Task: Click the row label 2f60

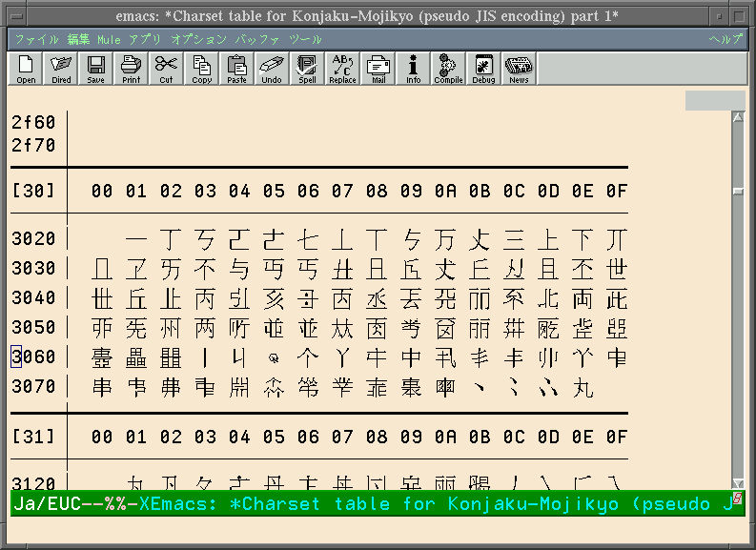Action: coord(33,122)
